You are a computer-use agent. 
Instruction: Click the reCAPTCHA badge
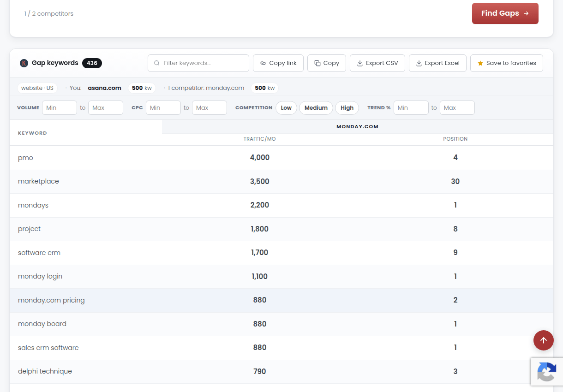click(547, 372)
